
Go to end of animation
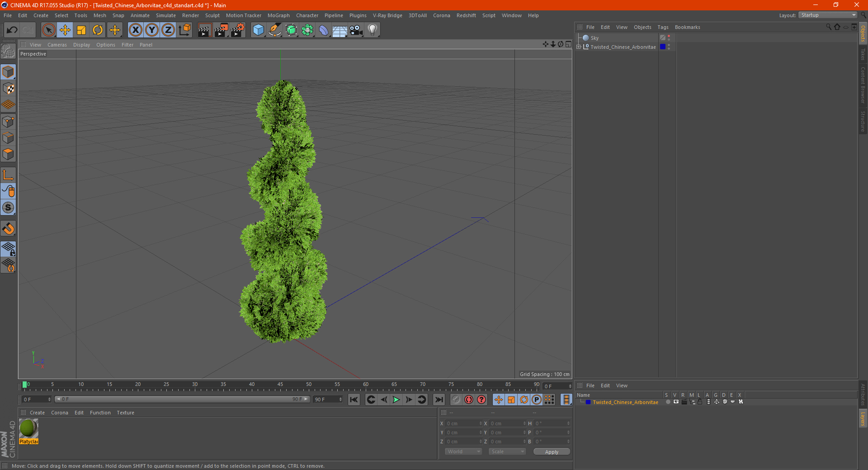click(x=439, y=399)
